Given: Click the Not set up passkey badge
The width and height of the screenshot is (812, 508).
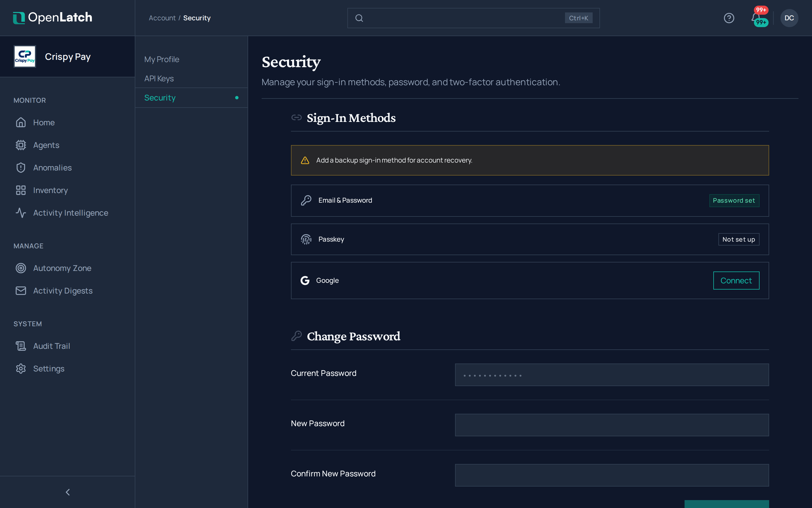Looking at the screenshot, I should (738, 240).
